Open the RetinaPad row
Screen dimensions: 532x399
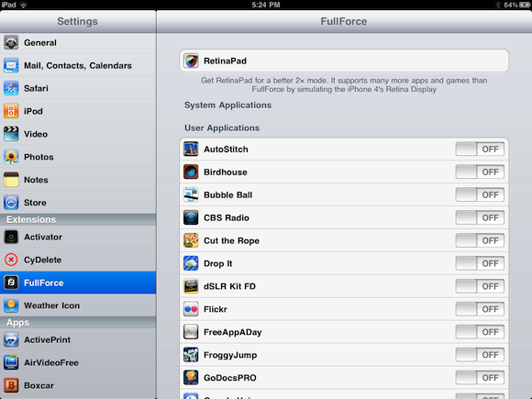point(344,61)
